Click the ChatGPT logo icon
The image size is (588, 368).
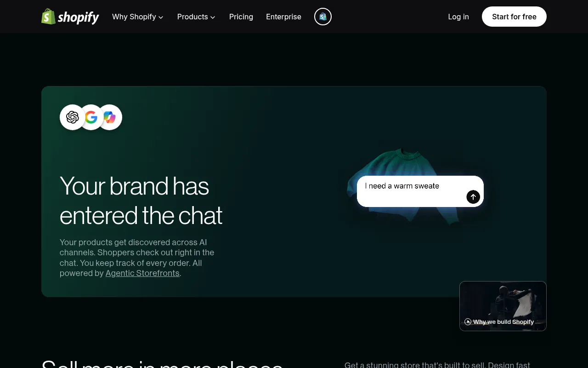pyautogui.click(x=73, y=117)
